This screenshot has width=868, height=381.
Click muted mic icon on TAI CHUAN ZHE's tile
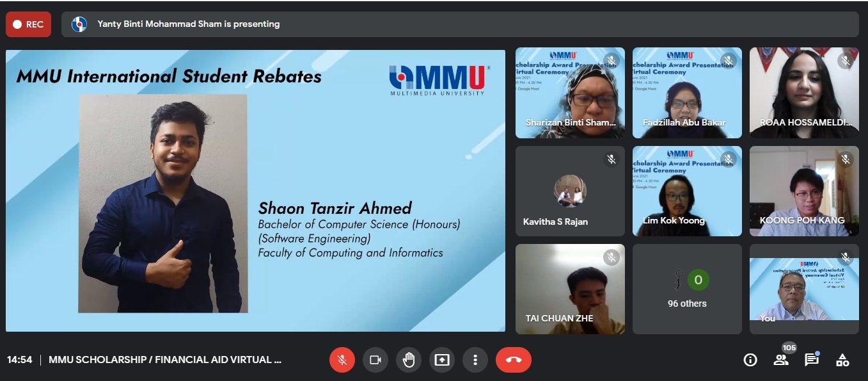coord(612,257)
